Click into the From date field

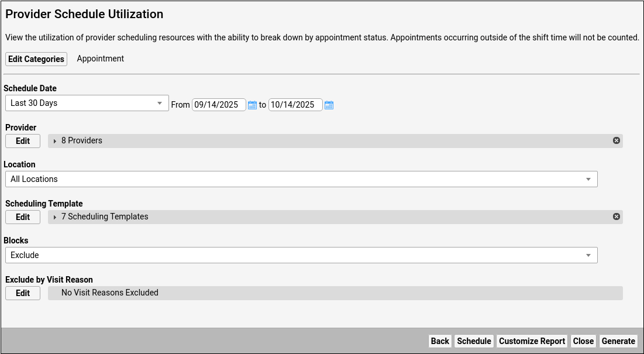[218, 105]
